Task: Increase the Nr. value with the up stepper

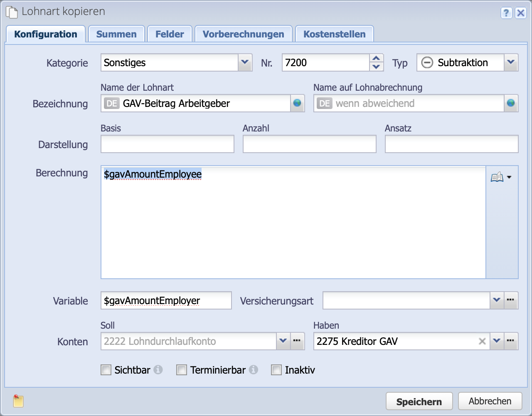Action: 376,59
